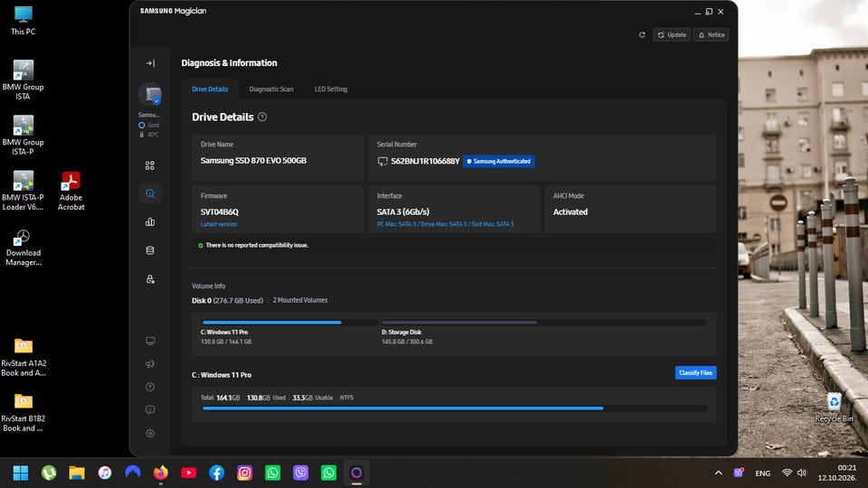This screenshot has width=868, height=488.
Task: Change the ENG input language in the tray
Action: 763,474
